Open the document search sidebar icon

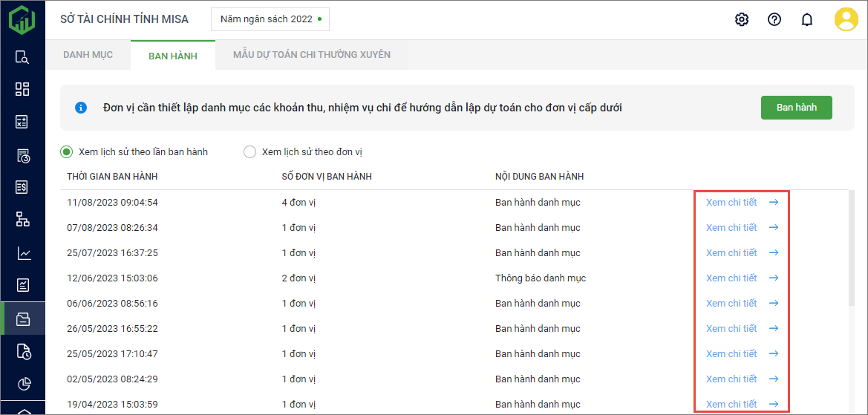click(x=22, y=58)
